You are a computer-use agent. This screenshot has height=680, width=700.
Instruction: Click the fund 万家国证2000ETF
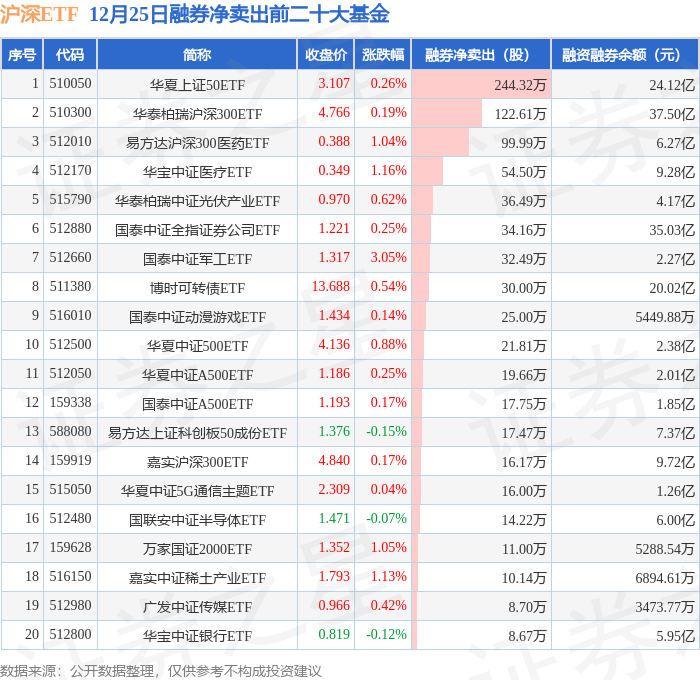point(197,549)
